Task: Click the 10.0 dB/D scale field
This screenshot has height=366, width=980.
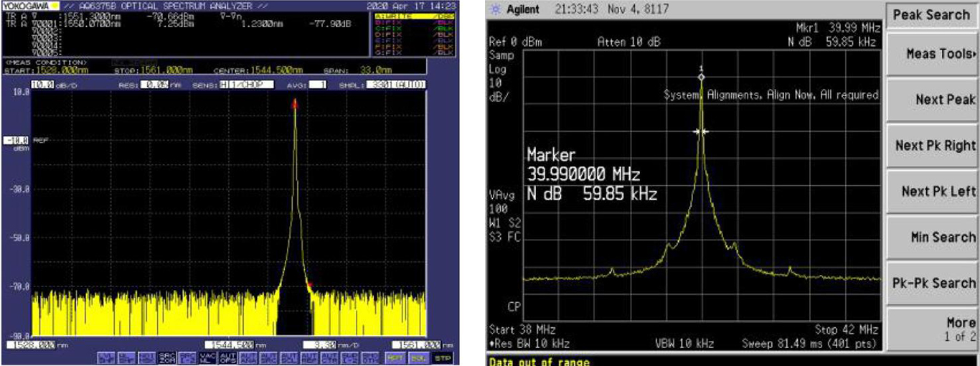Action: (44, 85)
